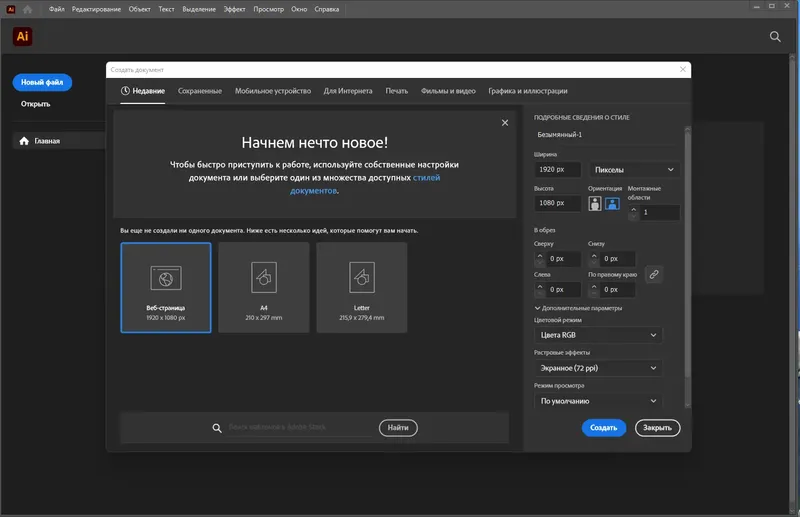Toggle the bleed link chain icon
The width and height of the screenshot is (800, 517).
(654, 274)
